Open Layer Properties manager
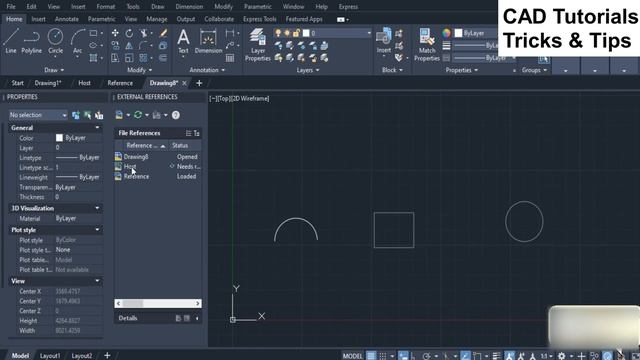 coord(258,44)
